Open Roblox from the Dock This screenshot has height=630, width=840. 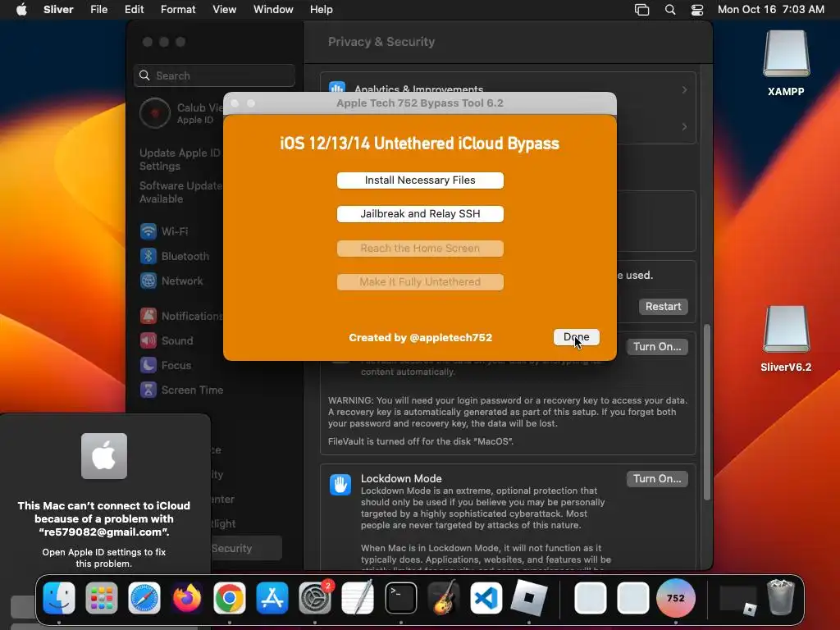[x=529, y=598]
